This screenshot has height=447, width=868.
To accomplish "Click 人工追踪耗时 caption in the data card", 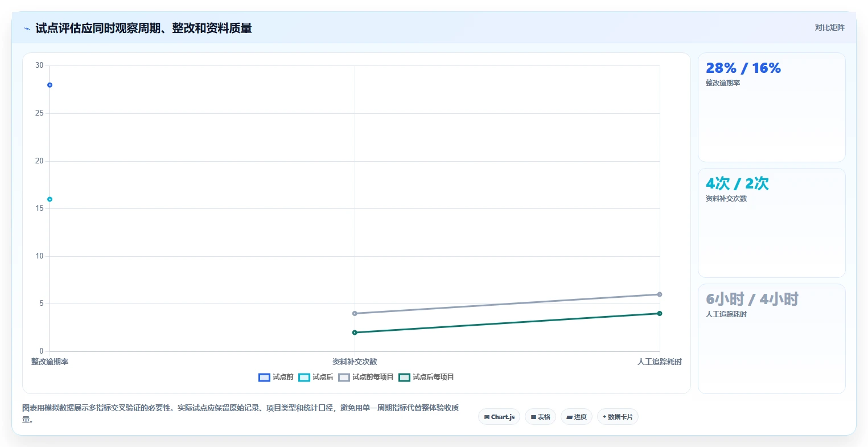I will coord(726,314).
